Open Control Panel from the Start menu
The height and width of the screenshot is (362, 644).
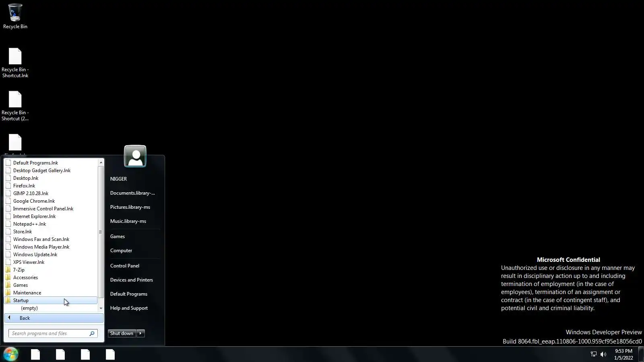133,266
